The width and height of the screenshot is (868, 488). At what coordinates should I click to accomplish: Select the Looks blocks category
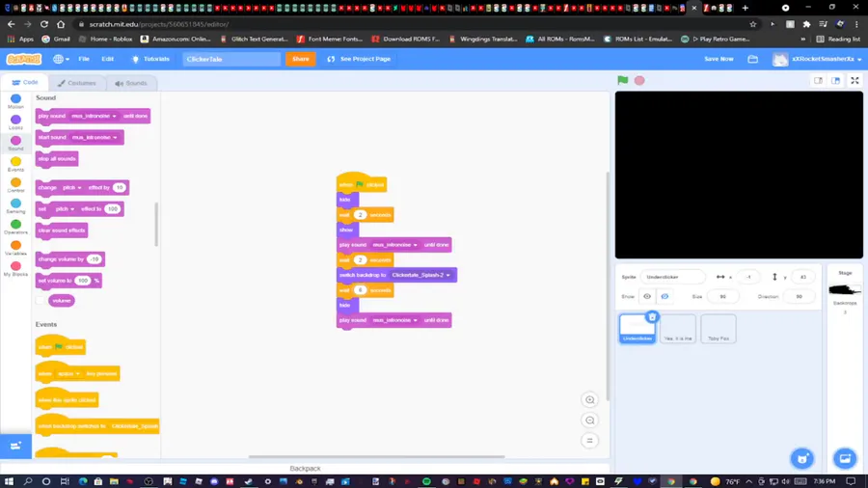(15, 122)
